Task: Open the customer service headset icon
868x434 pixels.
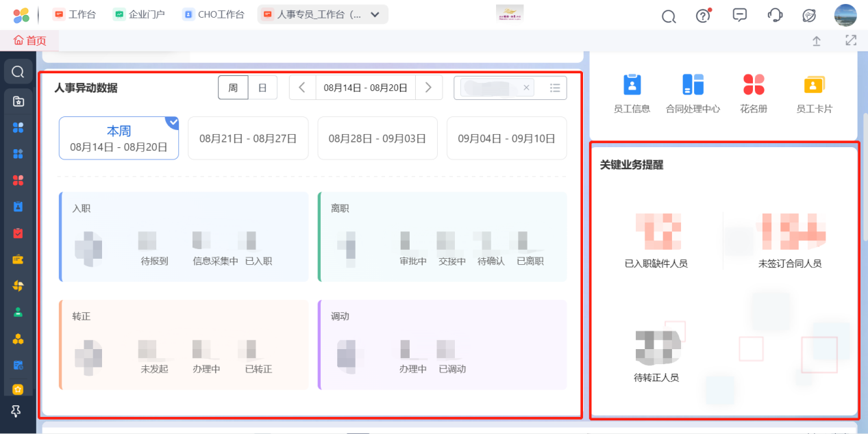Action: point(775,15)
